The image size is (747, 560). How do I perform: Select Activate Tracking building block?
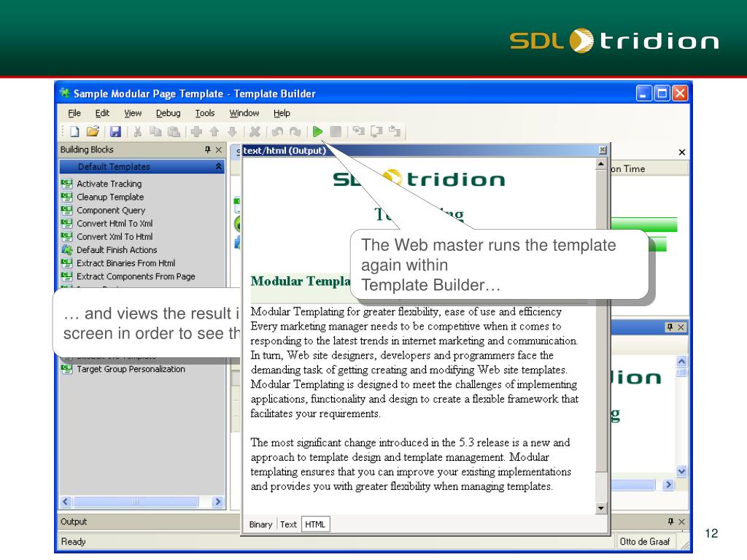coord(109,184)
